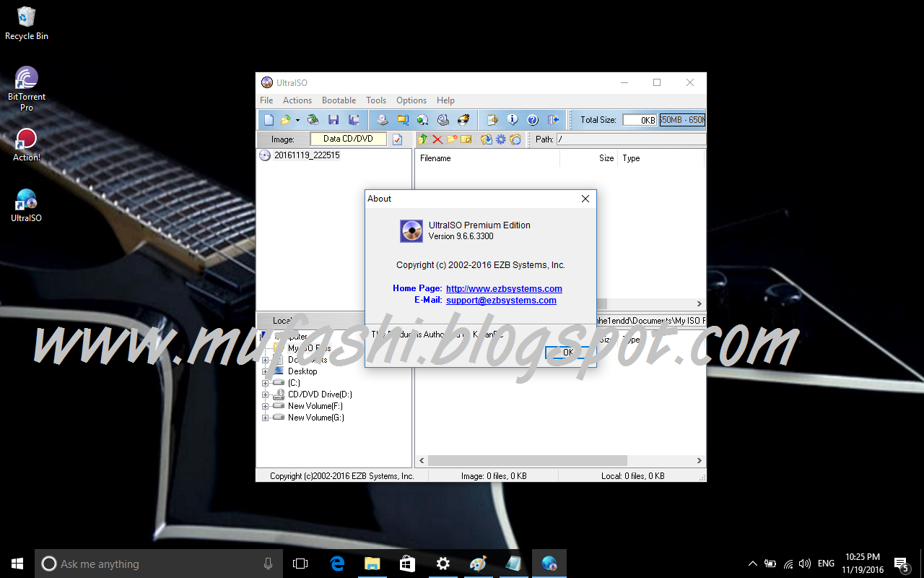
Task: Click OK in the About dialog
Action: (x=568, y=353)
